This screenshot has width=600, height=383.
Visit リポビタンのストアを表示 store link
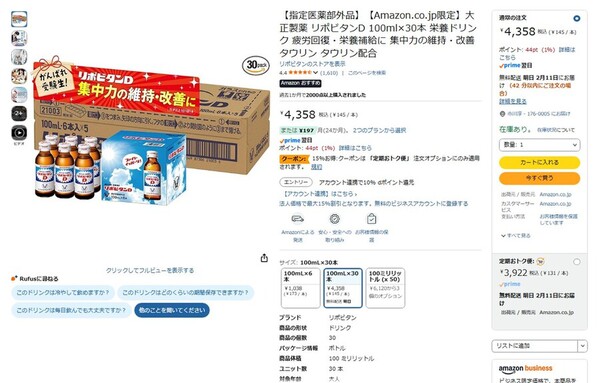tap(312, 64)
